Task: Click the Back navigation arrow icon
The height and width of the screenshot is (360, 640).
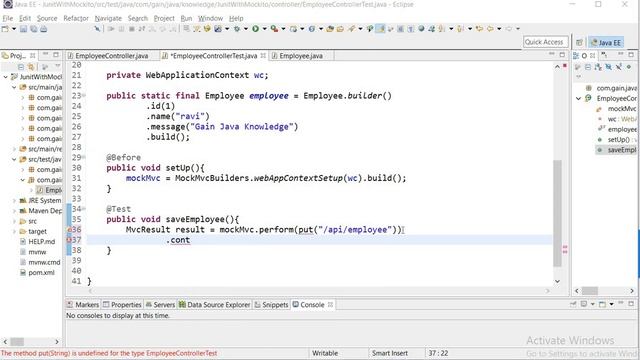Action: coord(490,29)
